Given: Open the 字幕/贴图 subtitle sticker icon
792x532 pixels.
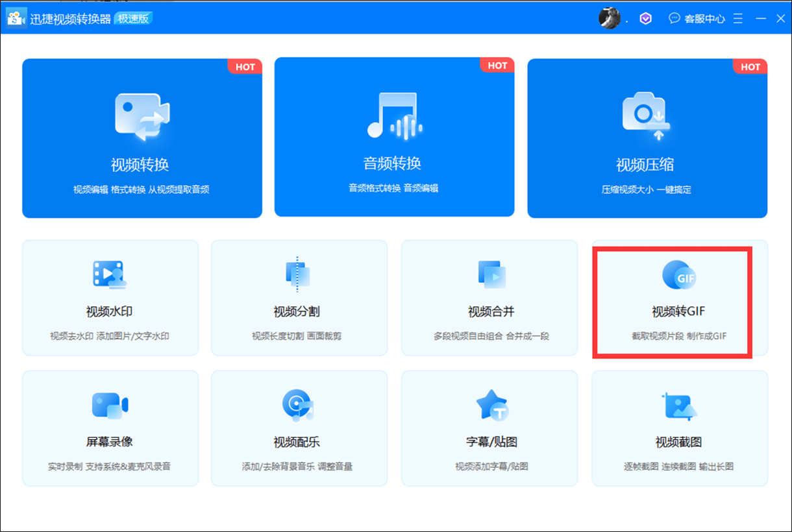Looking at the screenshot, I should (491, 405).
